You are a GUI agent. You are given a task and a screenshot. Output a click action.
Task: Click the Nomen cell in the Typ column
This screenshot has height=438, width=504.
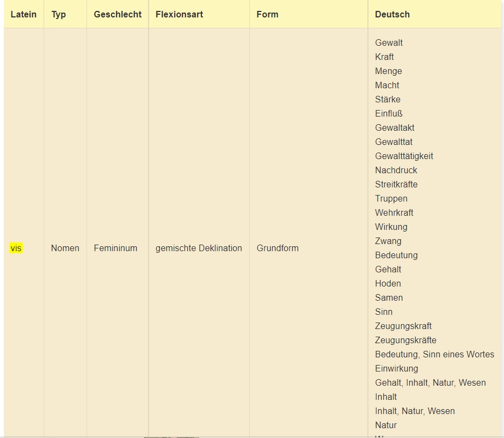click(65, 248)
